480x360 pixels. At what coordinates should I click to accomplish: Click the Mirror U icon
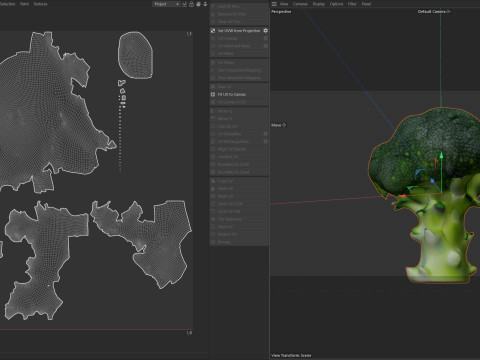[213, 111]
